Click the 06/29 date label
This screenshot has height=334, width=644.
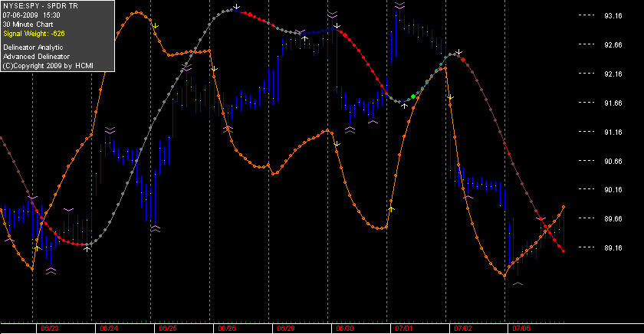click(x=286, y=329)
